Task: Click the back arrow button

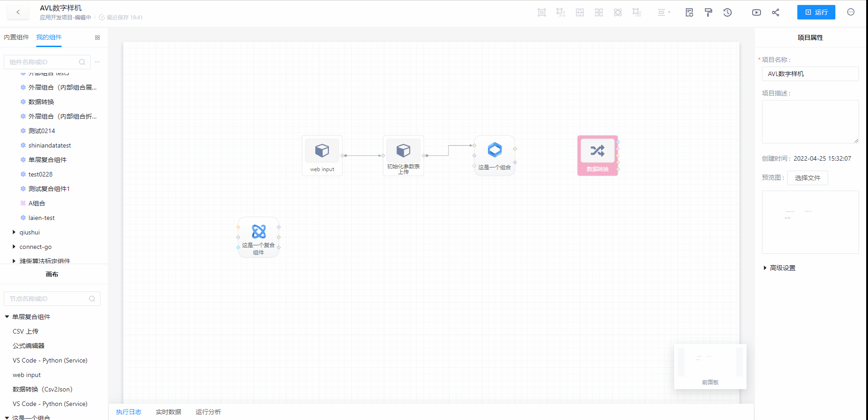Action: [18, 12]
